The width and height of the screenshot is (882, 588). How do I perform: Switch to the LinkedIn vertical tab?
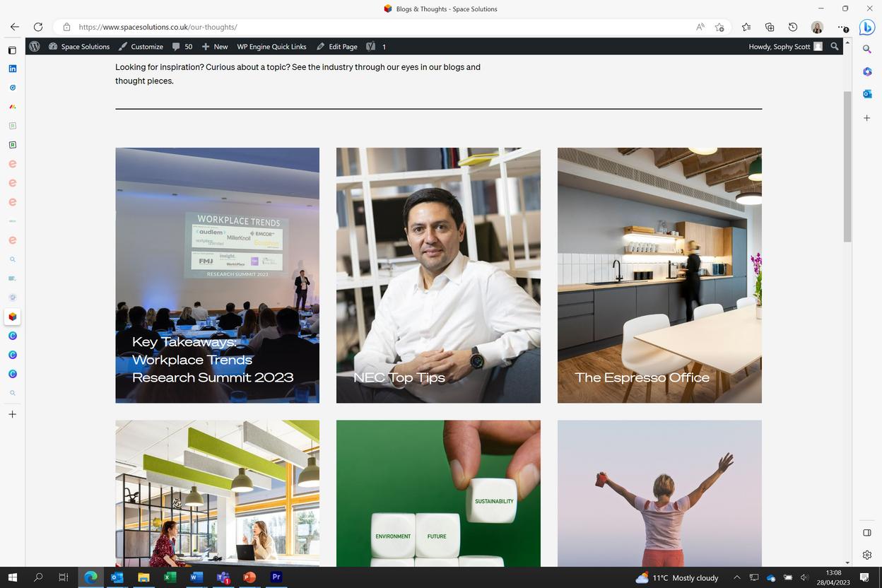[x=12, y=69]
